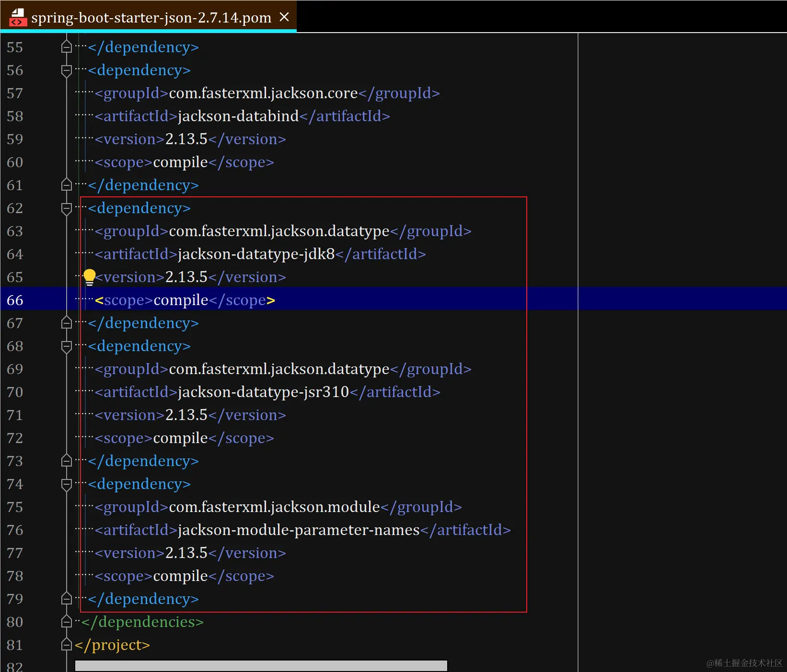Click line number 71 in the gutter
This screenshot has height=672, width=787.
15,415
